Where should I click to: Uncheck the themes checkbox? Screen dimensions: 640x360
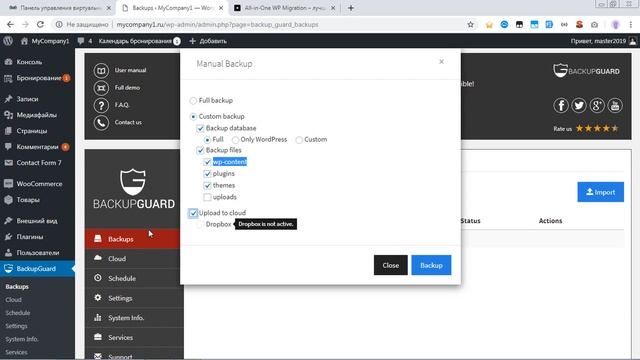pyautogui.click(x=207, y=185)
